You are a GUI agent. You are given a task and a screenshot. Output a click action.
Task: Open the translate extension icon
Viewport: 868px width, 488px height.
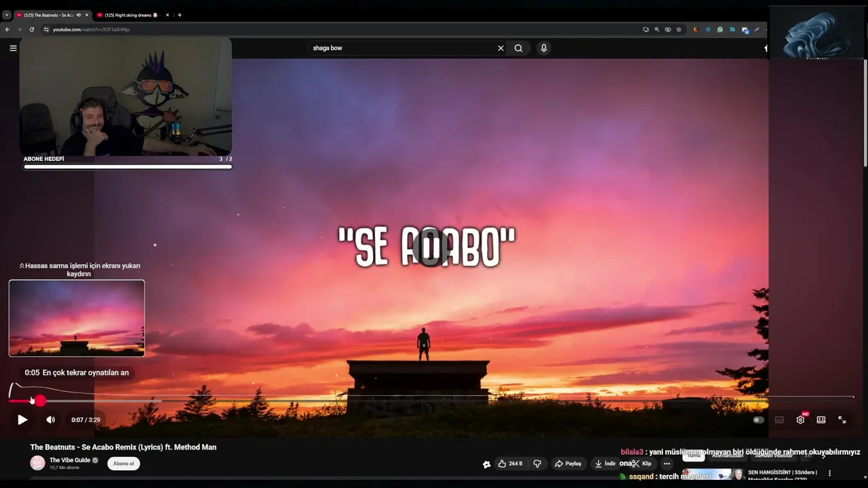[x=745, y=29]
